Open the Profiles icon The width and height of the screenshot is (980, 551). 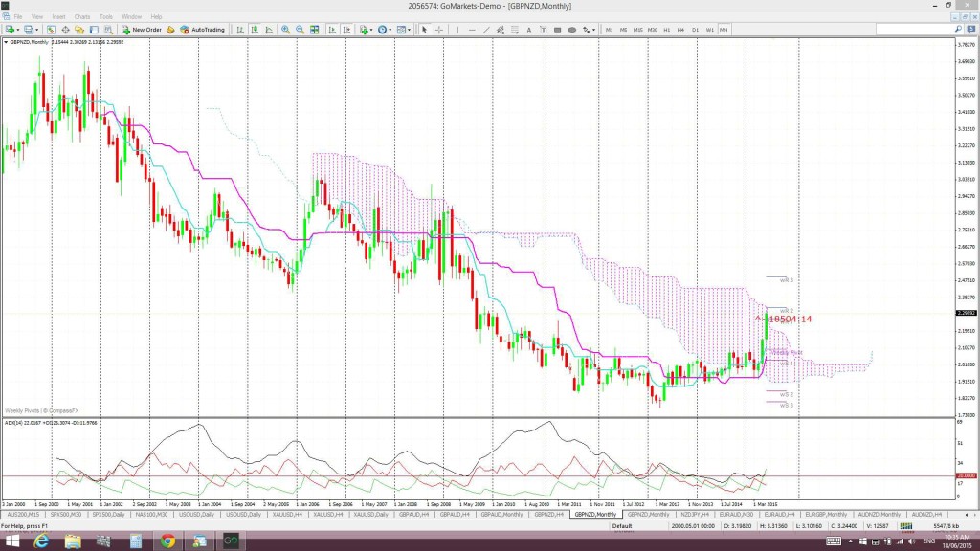[29, 30]
